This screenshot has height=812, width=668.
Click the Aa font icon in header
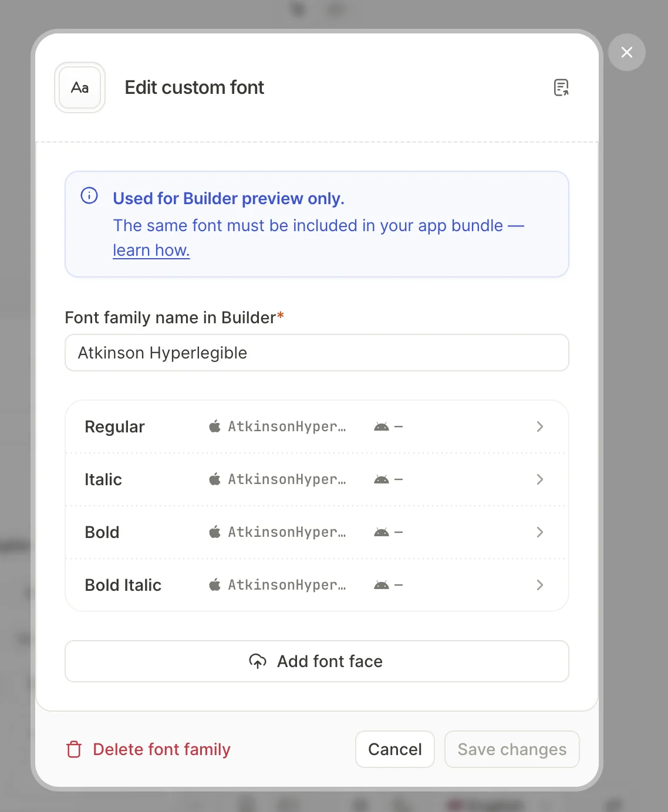80,87
